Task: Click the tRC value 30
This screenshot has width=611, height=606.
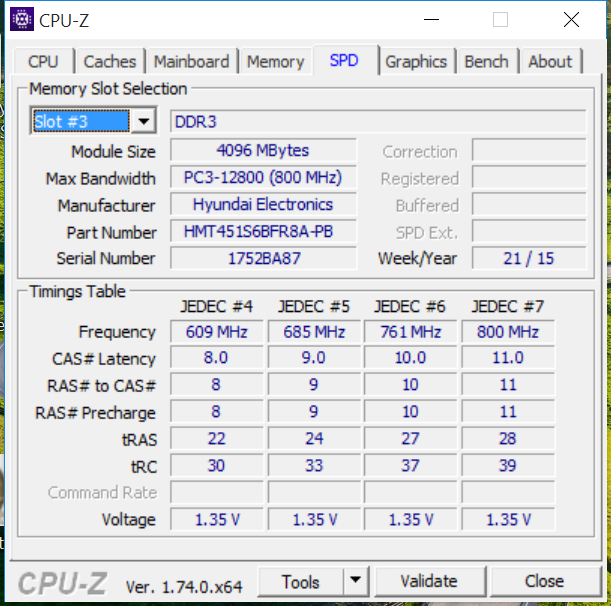Action: [x=217, y=465]
